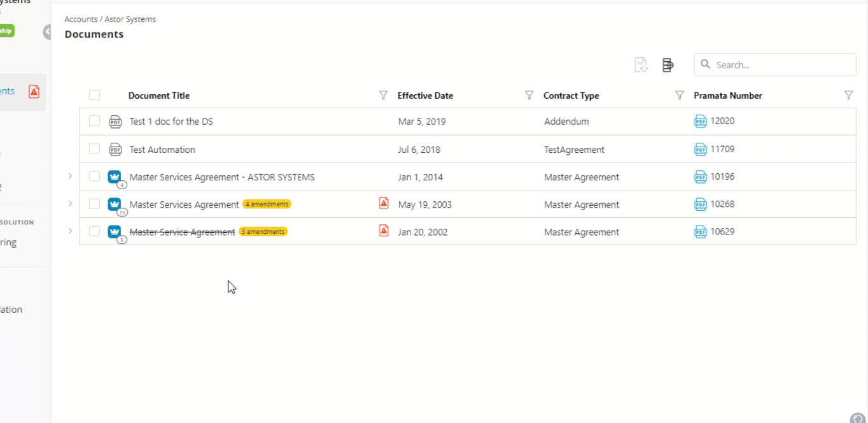Click crown icon of struck-through Master Service Agreement
868x423 pixels.
click(x=115, y=231)
